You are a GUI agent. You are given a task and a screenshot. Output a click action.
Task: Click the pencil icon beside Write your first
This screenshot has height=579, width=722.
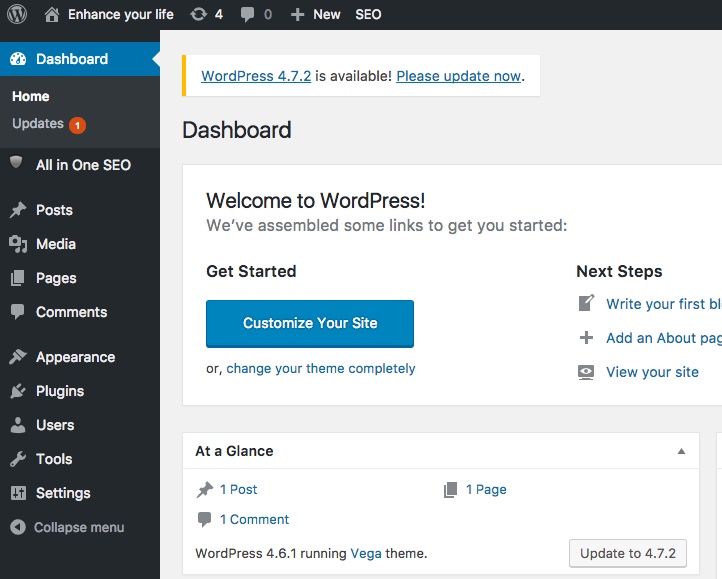[586, 303]
